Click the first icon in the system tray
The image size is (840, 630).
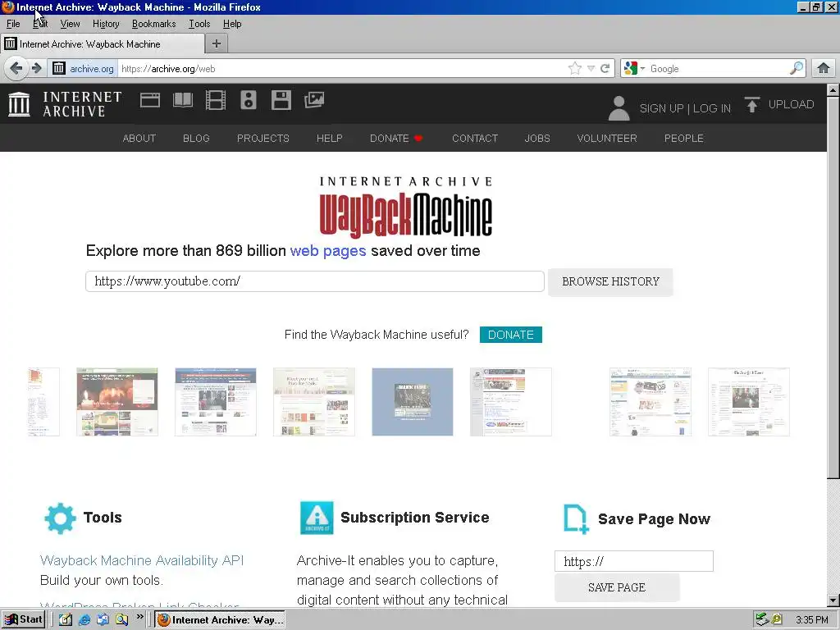(761, 620)
